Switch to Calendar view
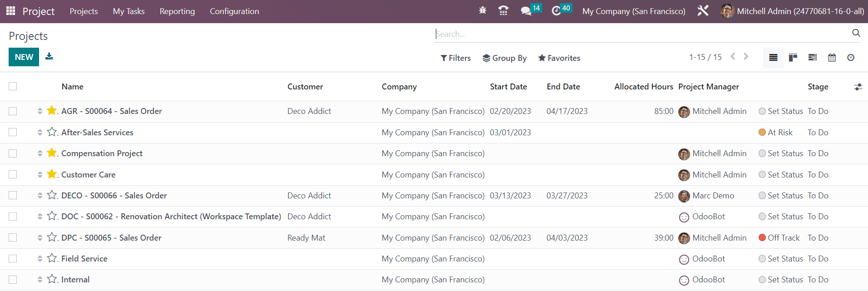This screenshot has width=868, height=291. point(832,58)
